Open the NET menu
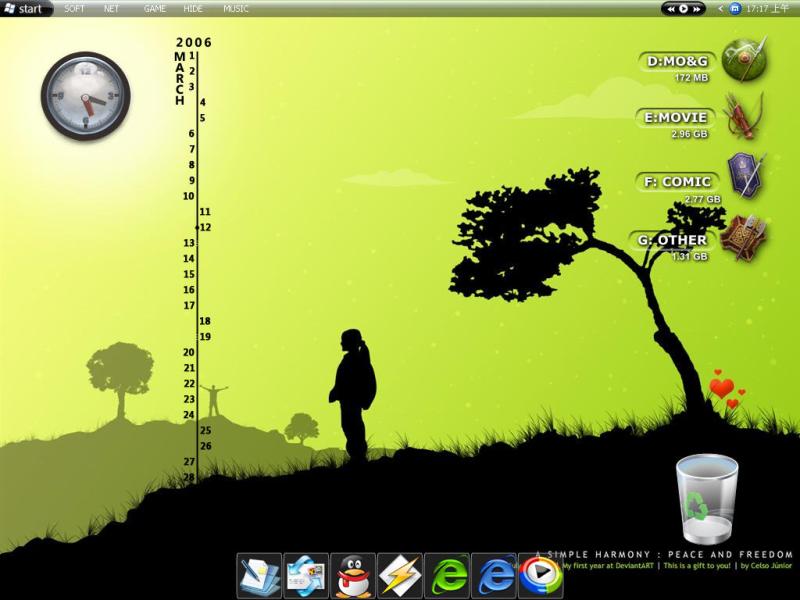Viewport: 800px width, 600px height. (x=111, y=9)
